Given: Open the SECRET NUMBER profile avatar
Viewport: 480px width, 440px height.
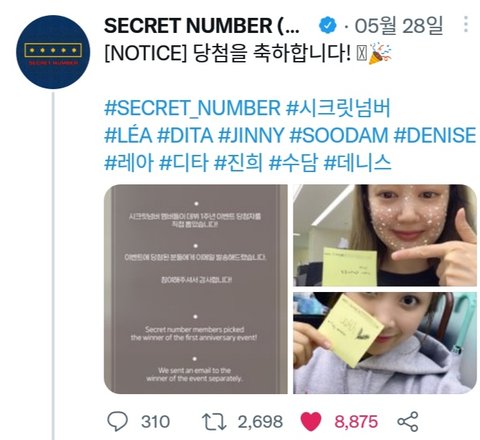Looking at the screenshot, I should (53, 52).
